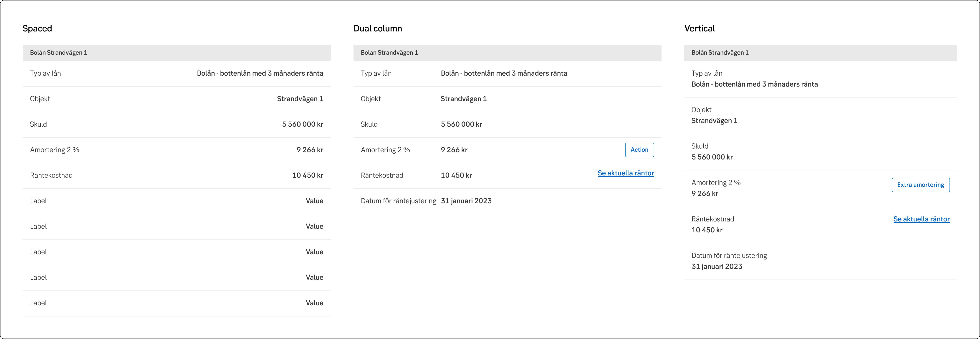Open the Se aktuella räntor link in middle card
This screenshot has width=980, height=339.
(x=626, y=173)
